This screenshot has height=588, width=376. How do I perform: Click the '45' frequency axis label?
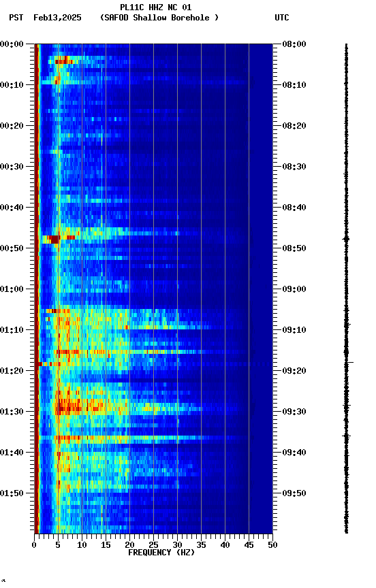(x=249, y=545)
